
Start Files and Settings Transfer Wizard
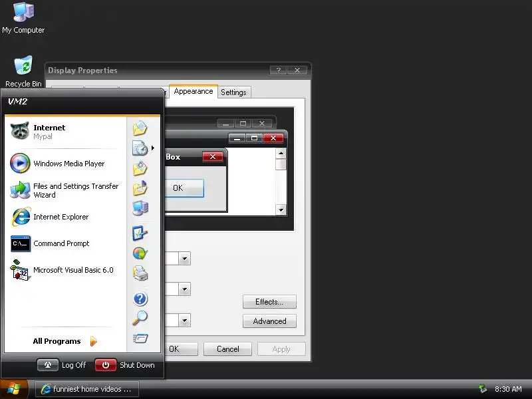click(x=65, y=190)
